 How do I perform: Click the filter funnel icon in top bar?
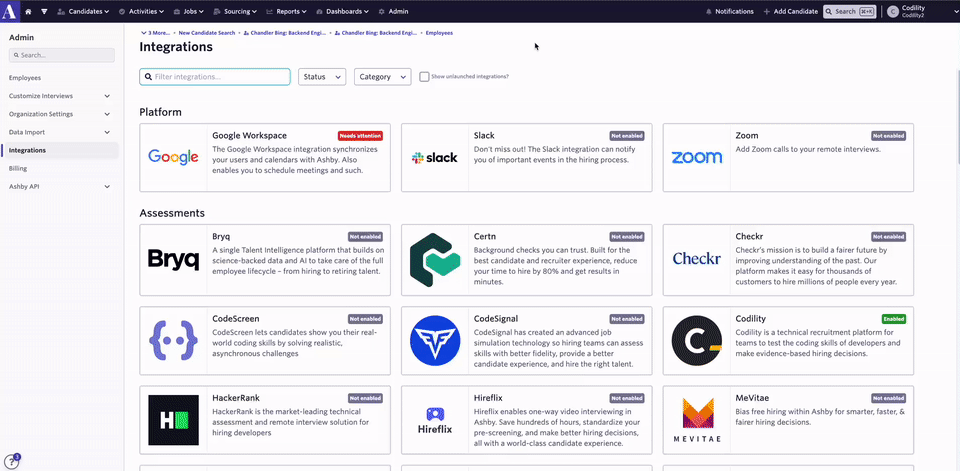[44, 12]
